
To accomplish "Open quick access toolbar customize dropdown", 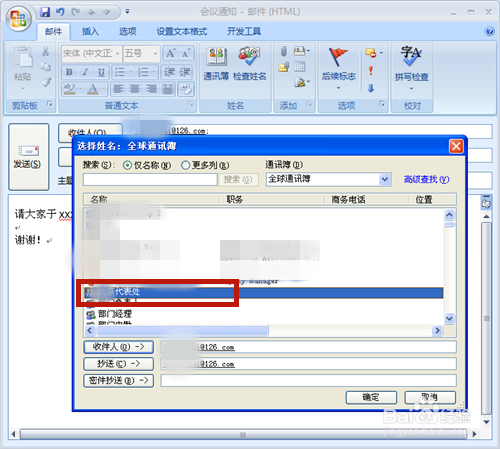I will tap(127, 12).
